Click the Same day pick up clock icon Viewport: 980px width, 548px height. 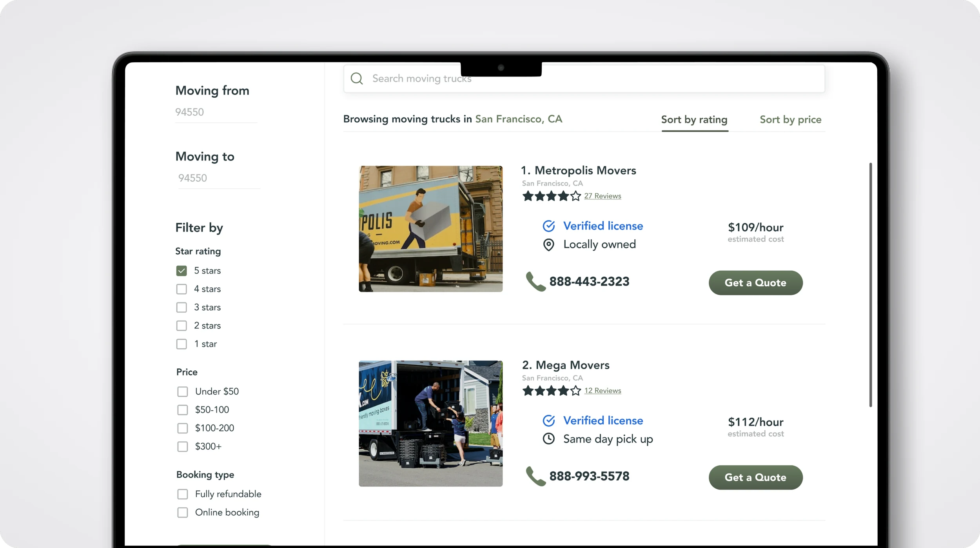548,439
